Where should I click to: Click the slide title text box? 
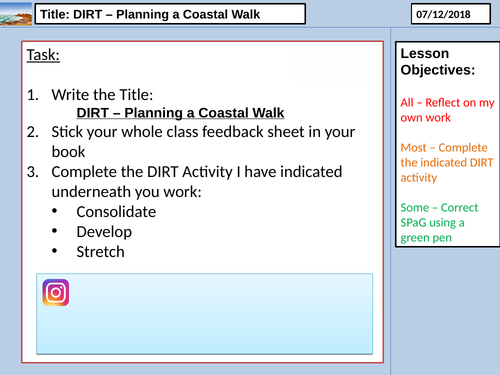coord(170,14)
